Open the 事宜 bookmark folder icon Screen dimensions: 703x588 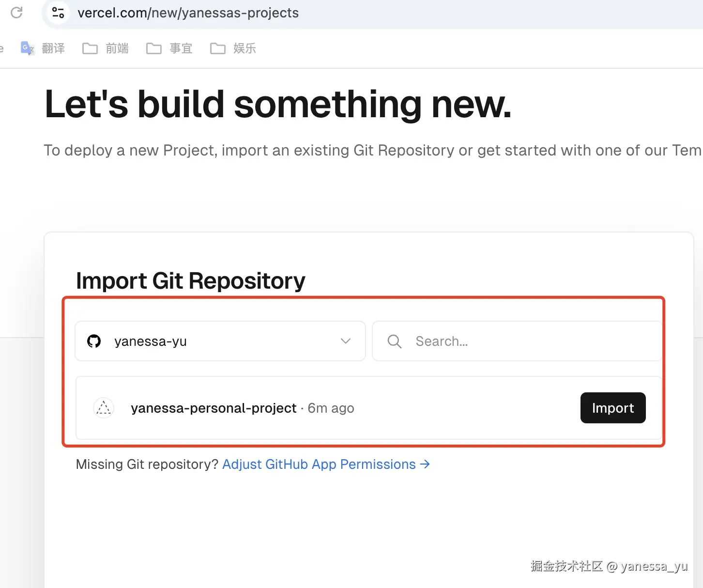(154, 48)
